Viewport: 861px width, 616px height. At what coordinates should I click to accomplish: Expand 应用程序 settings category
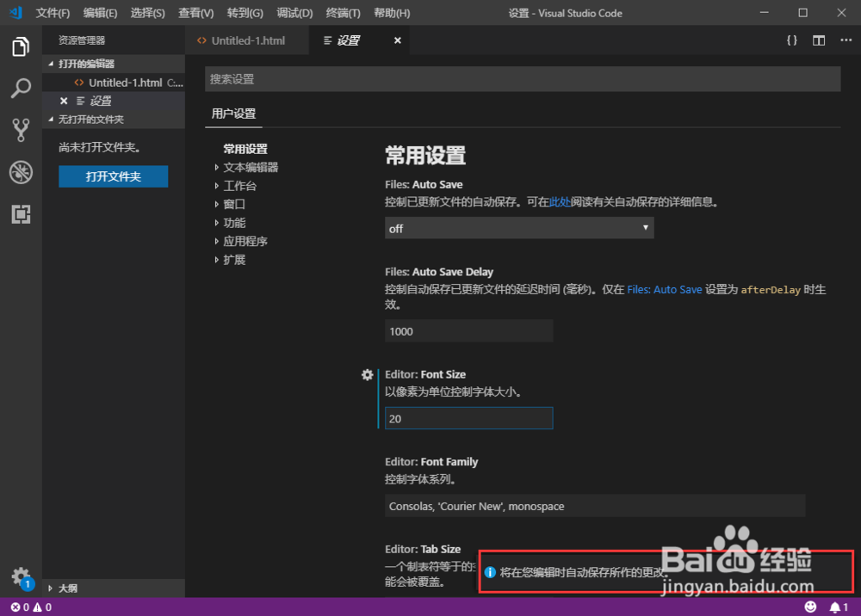click(x=241, y=242)
